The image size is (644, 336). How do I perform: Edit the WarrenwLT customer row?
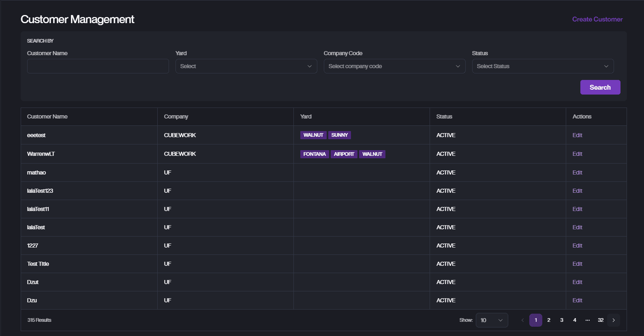tap(577, 154)
